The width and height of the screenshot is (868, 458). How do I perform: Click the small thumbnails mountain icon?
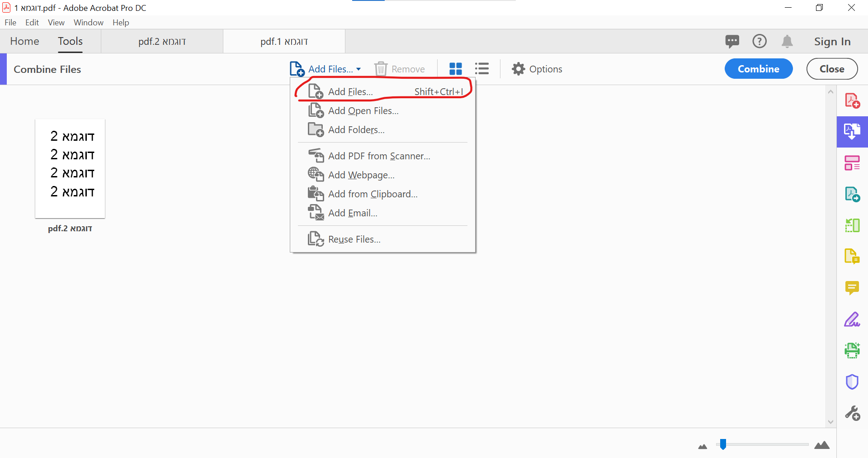(x=703, y=446)
